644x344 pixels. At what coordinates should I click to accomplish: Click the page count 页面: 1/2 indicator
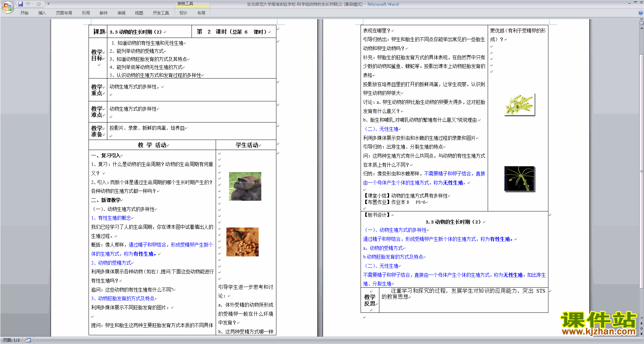tap(11, 340)
